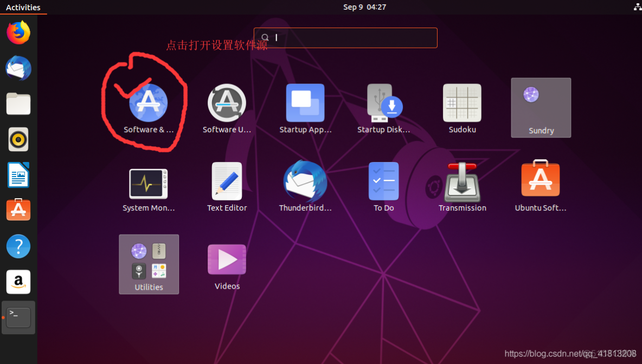The width and height of the screenshot is (642, 364).
Task: Click the "Transmission" label
Action: tap(463, 208)
